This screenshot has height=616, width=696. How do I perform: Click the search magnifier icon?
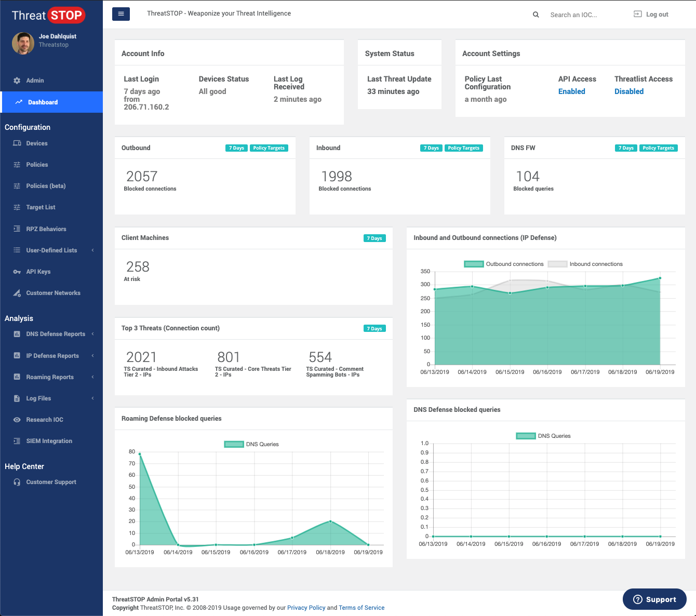coord(536,15)
